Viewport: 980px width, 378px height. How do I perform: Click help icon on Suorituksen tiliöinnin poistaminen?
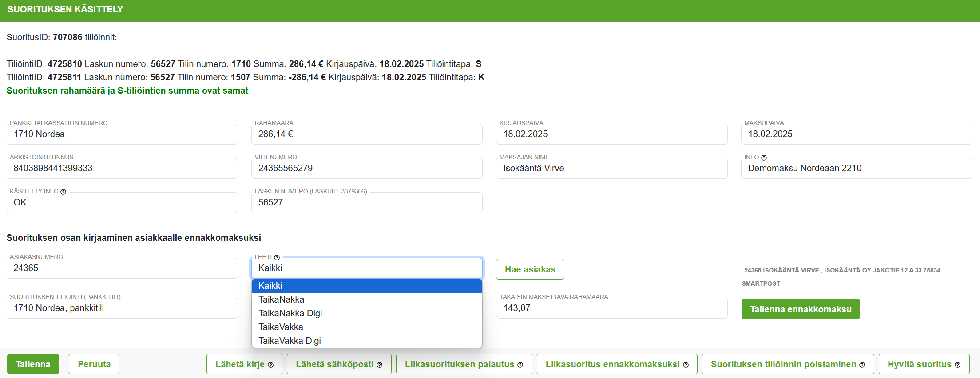pyautogui.click(x=862, y=365)
